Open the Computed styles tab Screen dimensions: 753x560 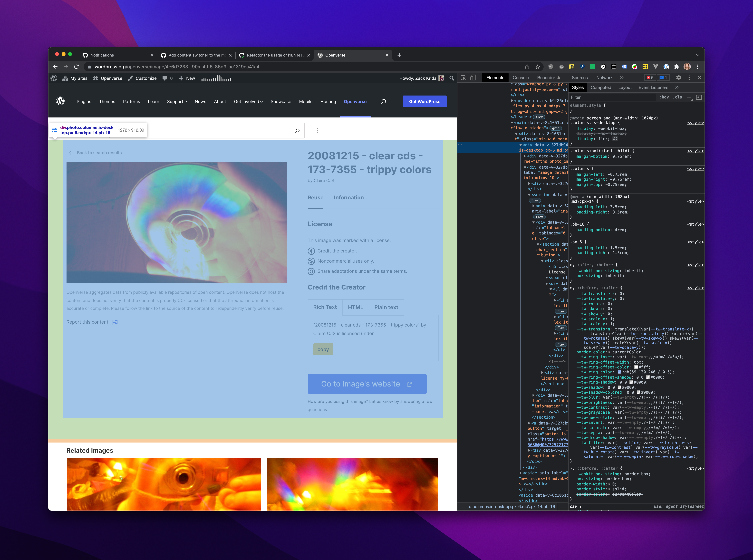point(600,87)
